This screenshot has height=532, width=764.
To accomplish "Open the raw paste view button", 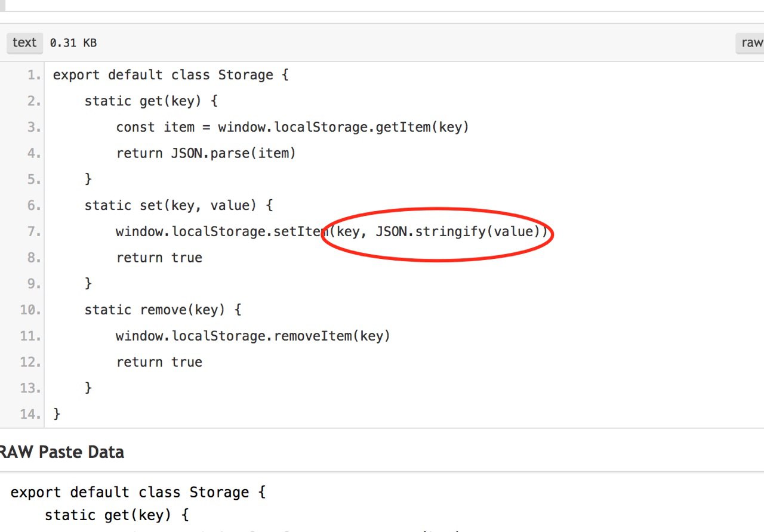I will pyautogui.click(x=751, y=43).
